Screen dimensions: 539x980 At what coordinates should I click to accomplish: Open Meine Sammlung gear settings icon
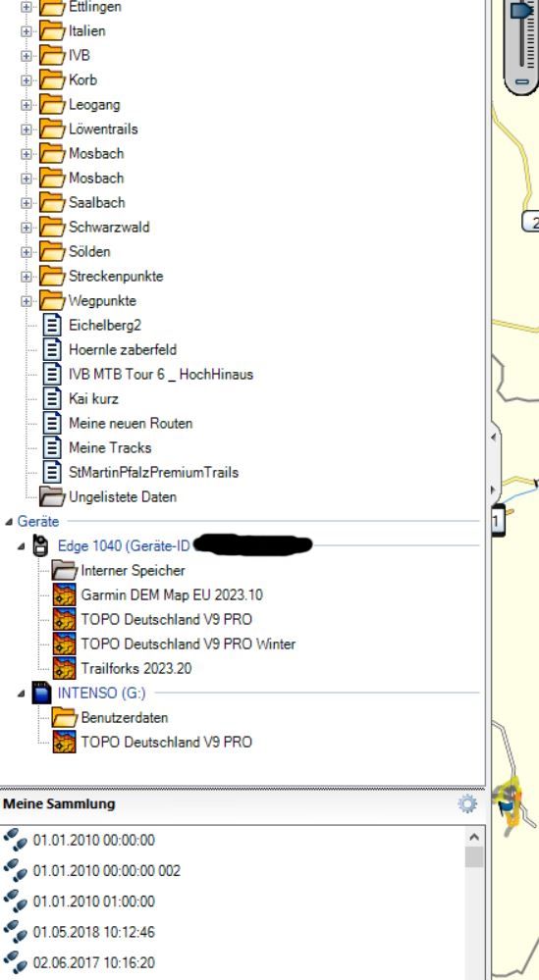[x=467, y=803]
